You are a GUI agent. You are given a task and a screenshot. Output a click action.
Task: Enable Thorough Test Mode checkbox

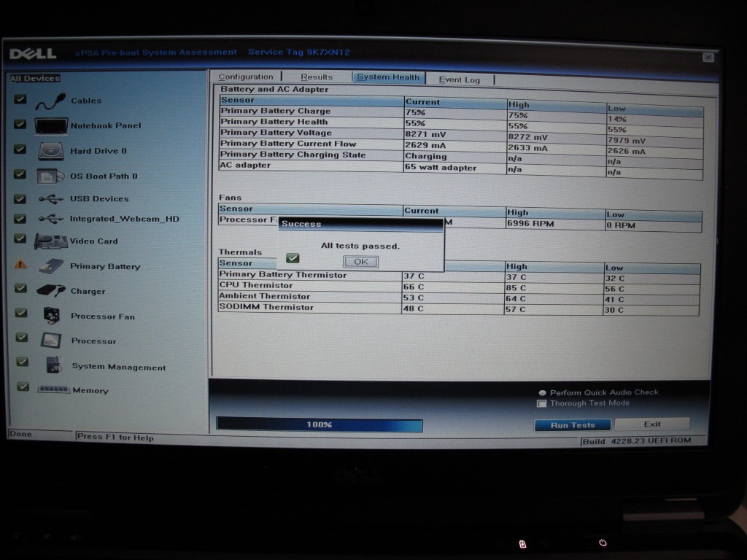click(x=541, y=403)
